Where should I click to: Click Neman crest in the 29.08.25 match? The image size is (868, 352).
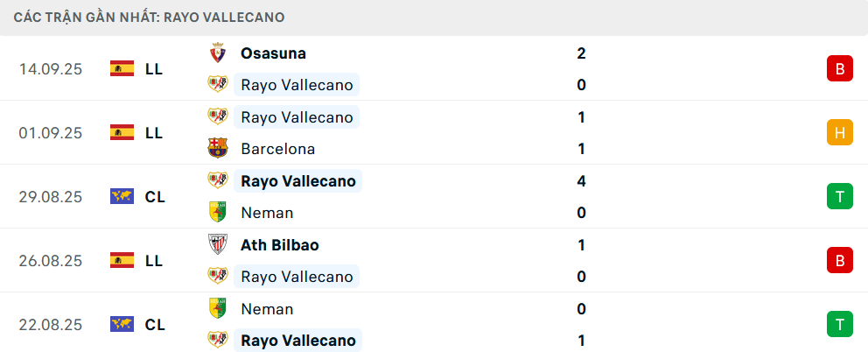(x=217, y=213)
